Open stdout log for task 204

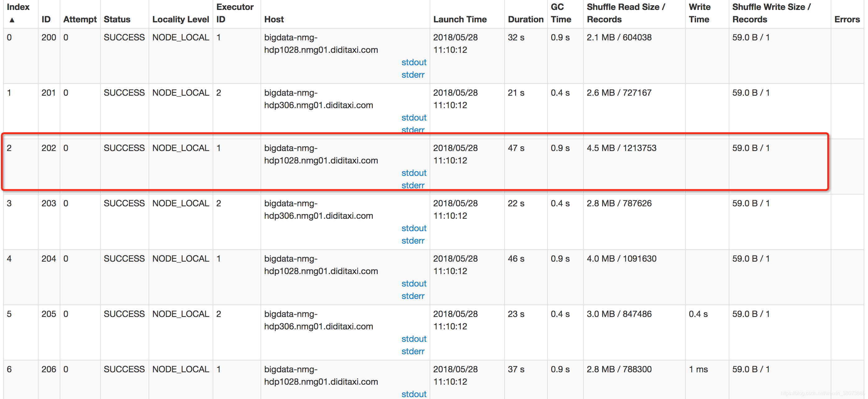pos(414,283)
